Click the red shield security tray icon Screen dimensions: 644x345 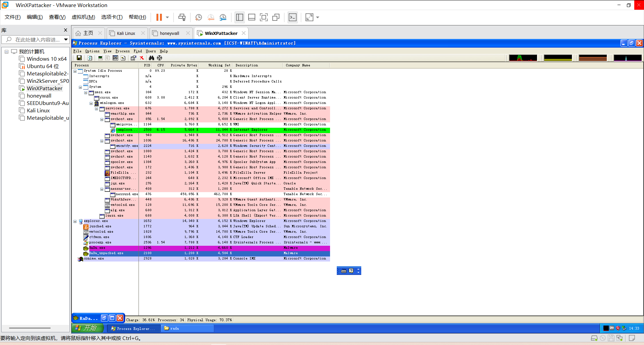point(618,328)
